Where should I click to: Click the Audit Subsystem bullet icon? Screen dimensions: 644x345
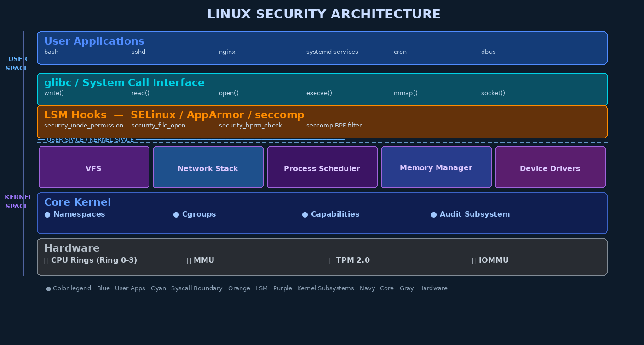pyautogui.click(x=433, y=214)
